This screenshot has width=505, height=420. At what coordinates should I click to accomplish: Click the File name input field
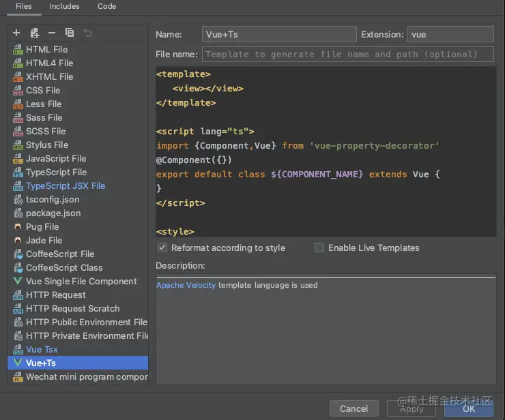pos(347,55)
